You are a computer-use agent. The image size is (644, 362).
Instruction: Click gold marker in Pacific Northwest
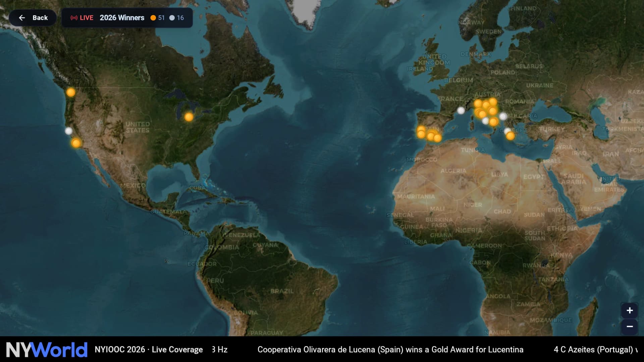(71, 92)
